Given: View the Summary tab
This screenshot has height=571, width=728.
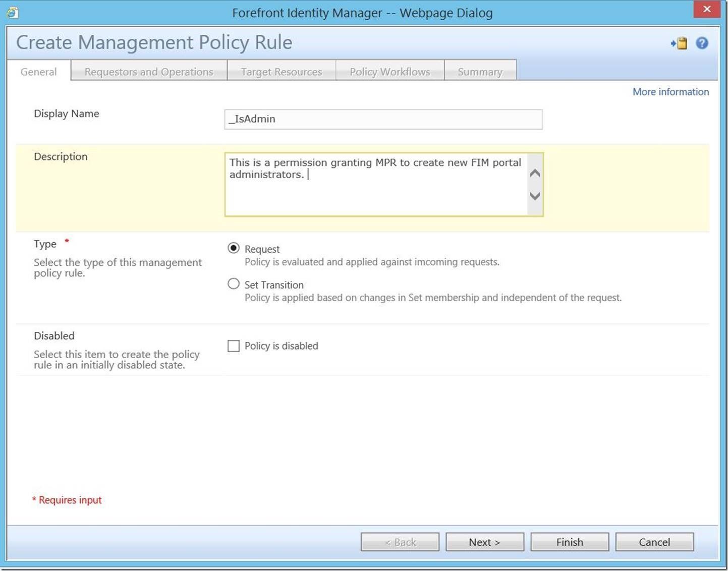Looking at the screenshot, I should 480,72.
